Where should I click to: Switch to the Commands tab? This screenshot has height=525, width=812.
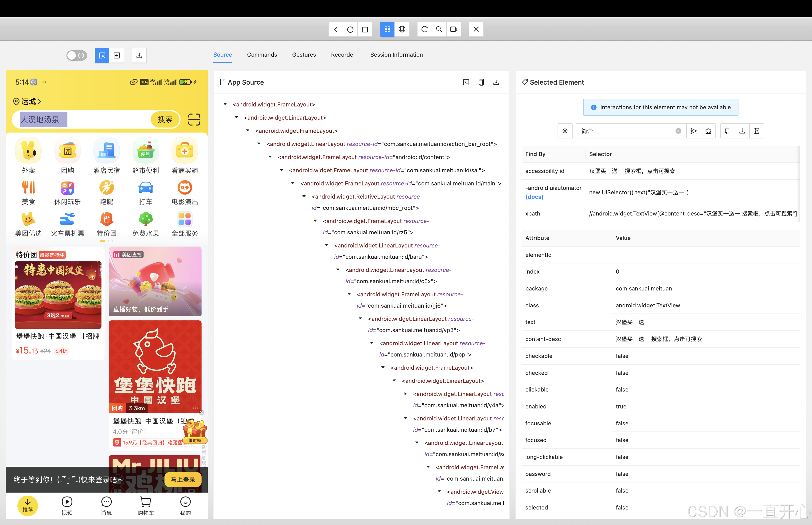pyautogui.click(x=262, y=55)
